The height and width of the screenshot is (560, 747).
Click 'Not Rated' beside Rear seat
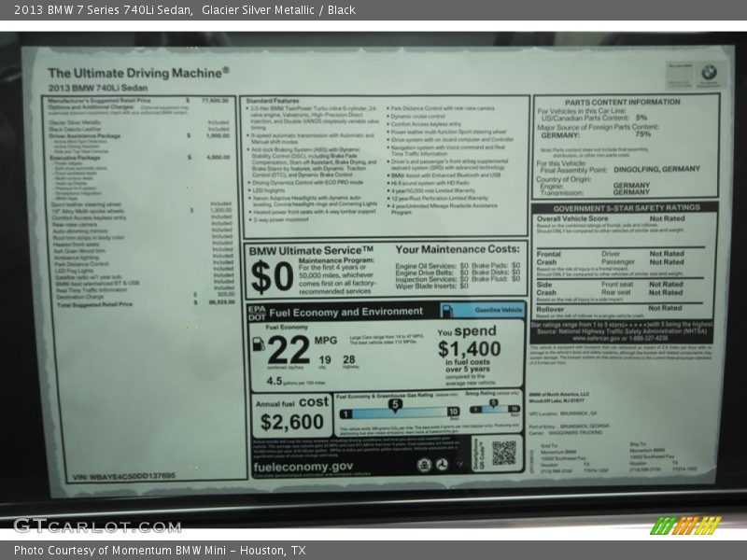[x=666, y=292]
